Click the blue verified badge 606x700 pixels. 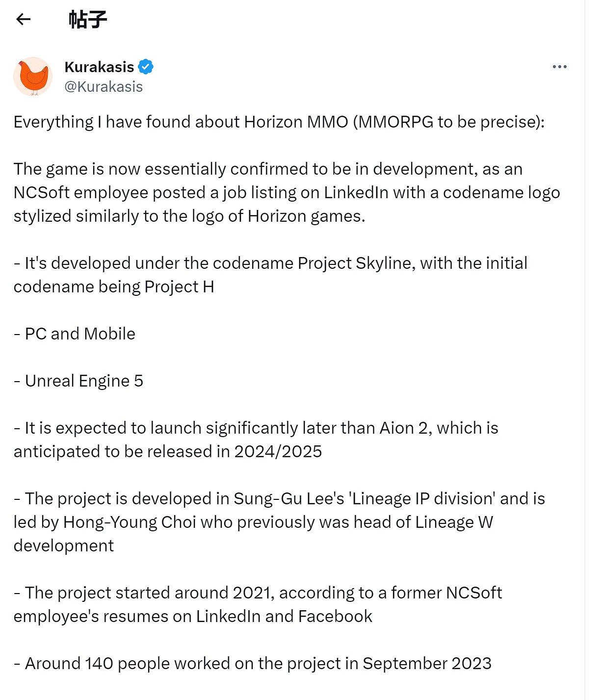(x=146, y=66)
